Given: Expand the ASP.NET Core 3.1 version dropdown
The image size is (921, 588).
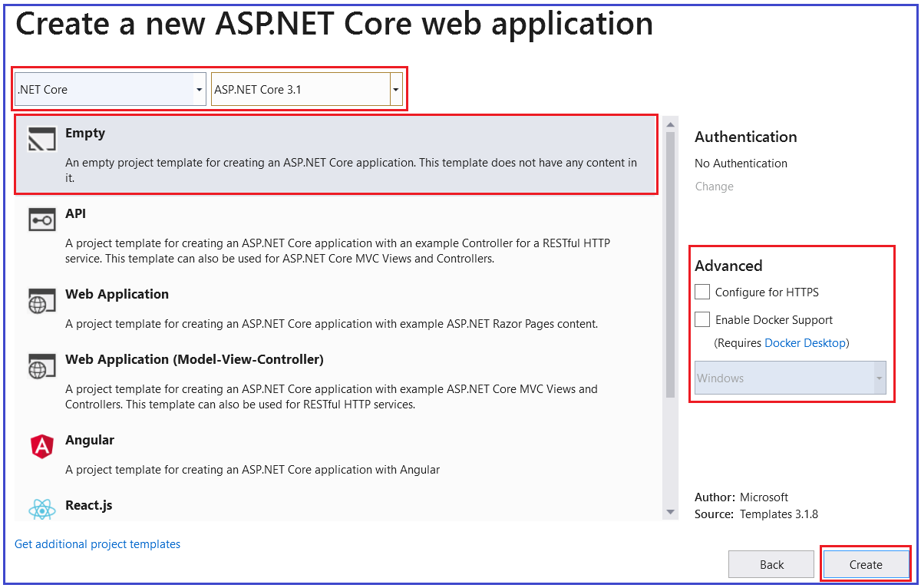Looking at the screenshot, I should [x=307, y=89].
